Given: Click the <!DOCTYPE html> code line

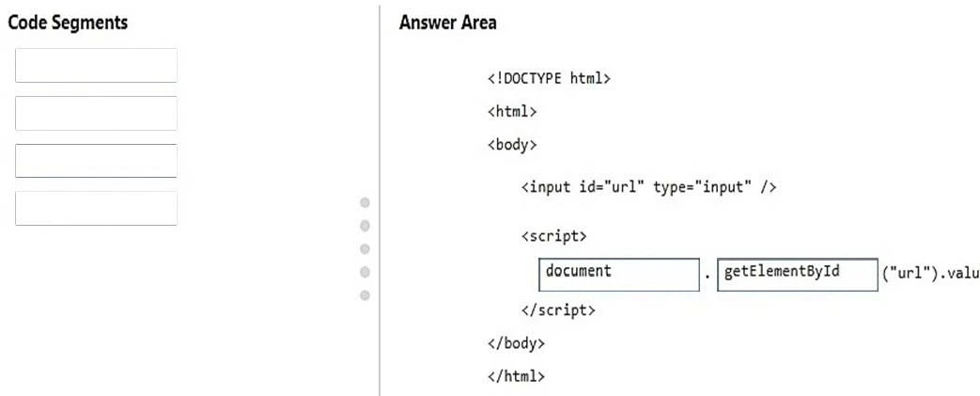Looking at the screenshot, I should pyautogui.click(x=549, y=79).
